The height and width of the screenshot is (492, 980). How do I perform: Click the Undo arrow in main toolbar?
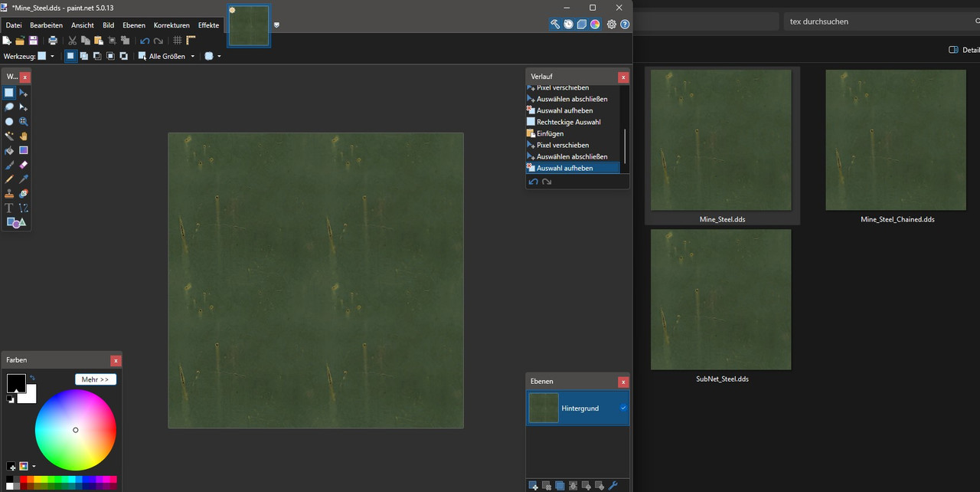coord(145,41)
